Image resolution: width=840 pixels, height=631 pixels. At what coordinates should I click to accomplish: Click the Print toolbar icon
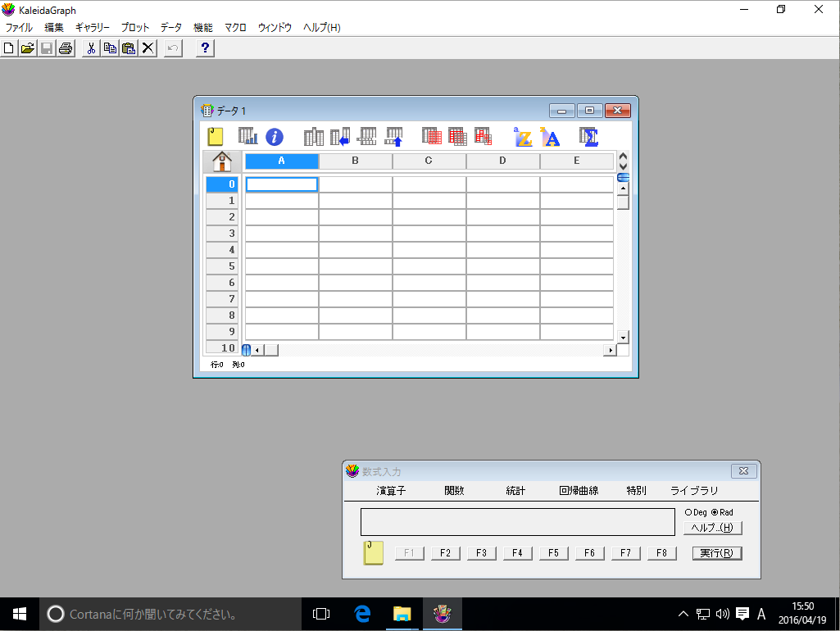66,48
